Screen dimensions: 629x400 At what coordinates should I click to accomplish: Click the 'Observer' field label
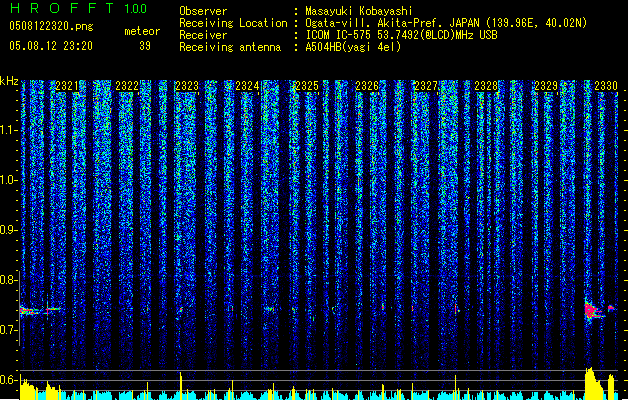tap(203, 11)
